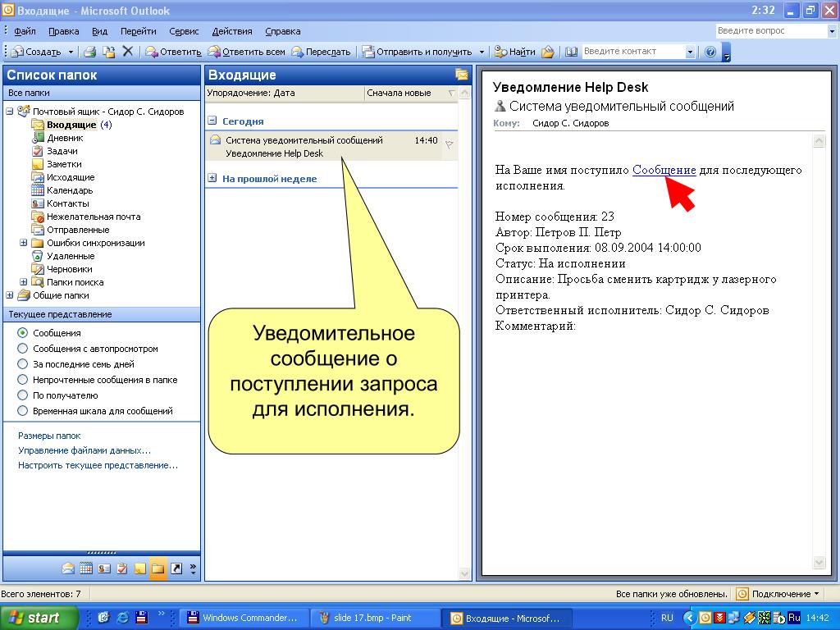Open the Действия menu

pyautogui.click(x=232, y=31)
